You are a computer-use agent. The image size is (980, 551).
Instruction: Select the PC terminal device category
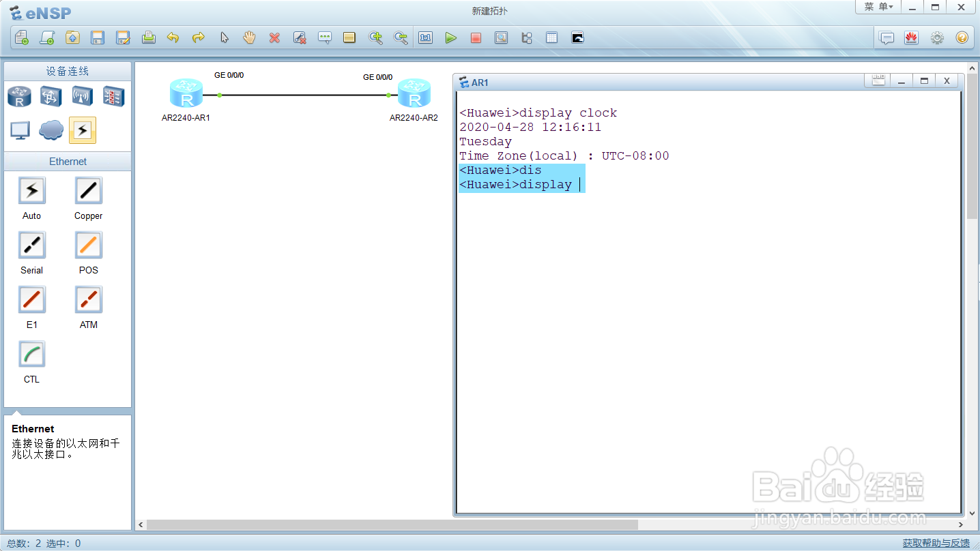(20, 130)
